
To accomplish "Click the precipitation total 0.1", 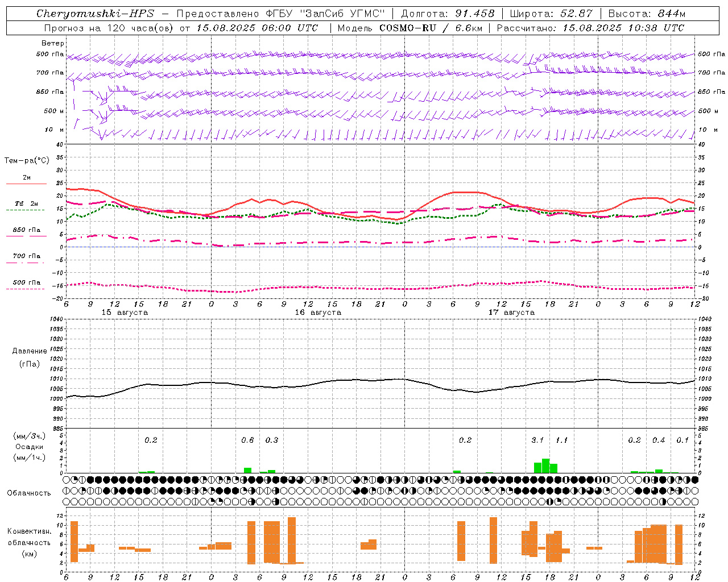I will [682, 440].
